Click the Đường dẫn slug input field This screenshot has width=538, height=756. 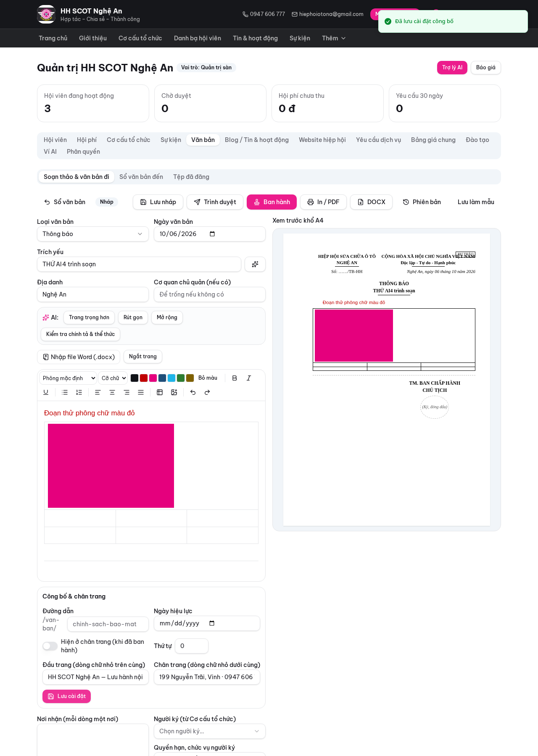pyautogui.click(x=108, y=624)
